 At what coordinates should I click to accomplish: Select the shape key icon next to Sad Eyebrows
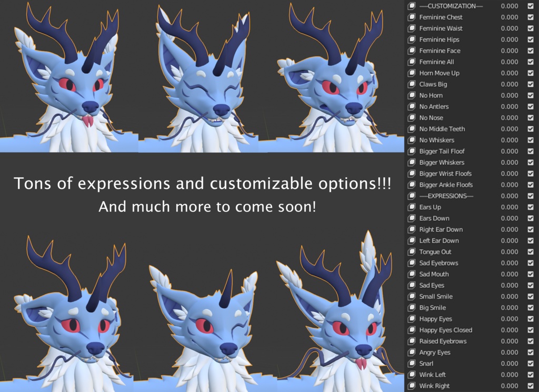pos(411,263)
